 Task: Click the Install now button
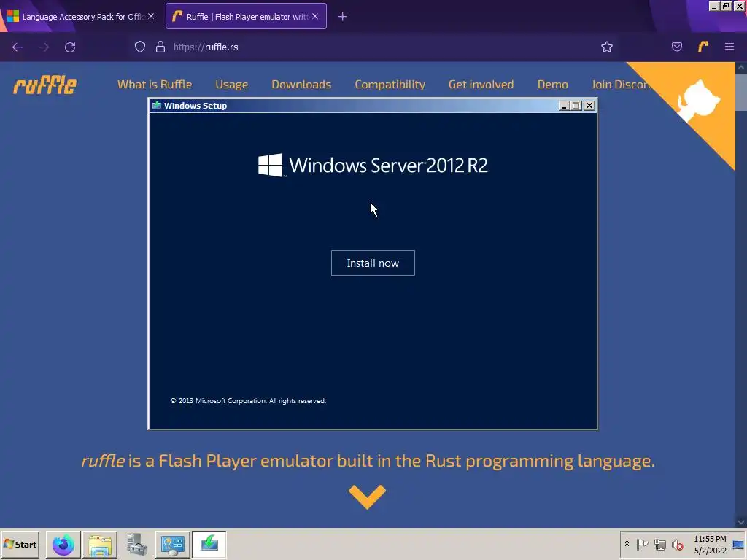pyautogui.click(x=373, y=262)
